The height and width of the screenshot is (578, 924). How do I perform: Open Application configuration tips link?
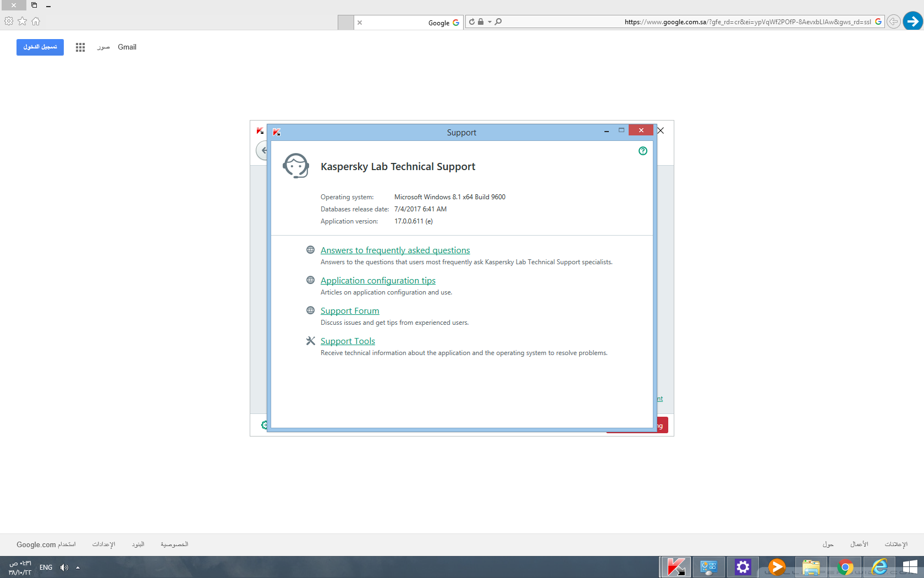[x=378, y=281]
